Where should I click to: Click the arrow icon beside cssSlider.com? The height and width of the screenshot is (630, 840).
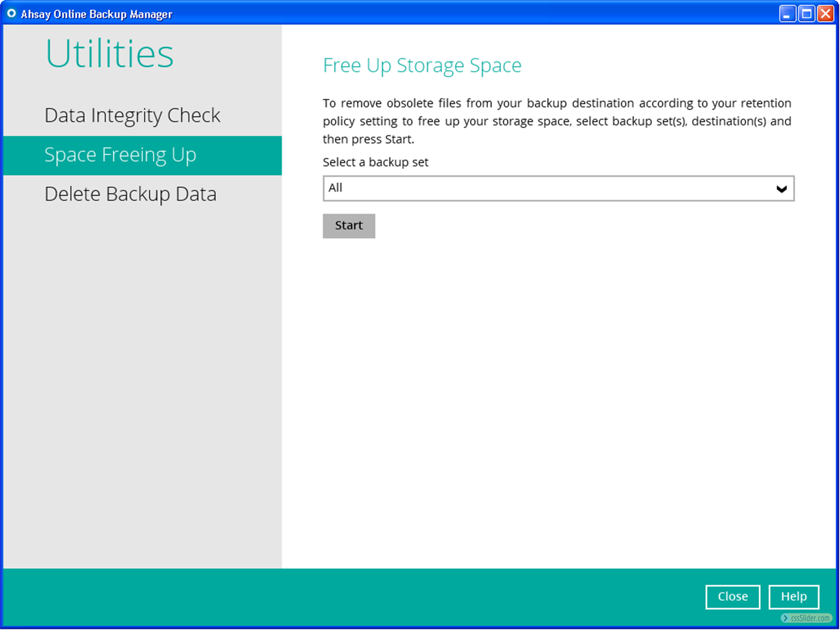tap(785, 618)
